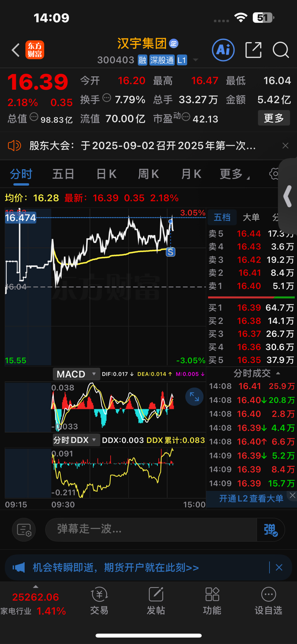This screenshot has width=297, height=644.
Task: Tap the 16.474 crosshair price label
Action: coord(20,218)
